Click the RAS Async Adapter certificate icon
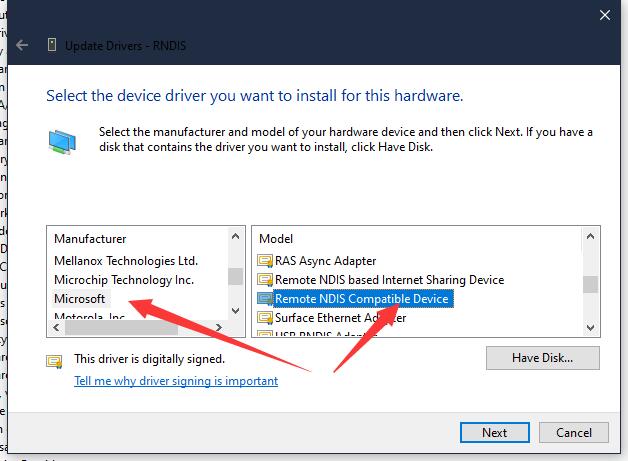Viewport: 628px width, 461px height. tap(265, 261)
